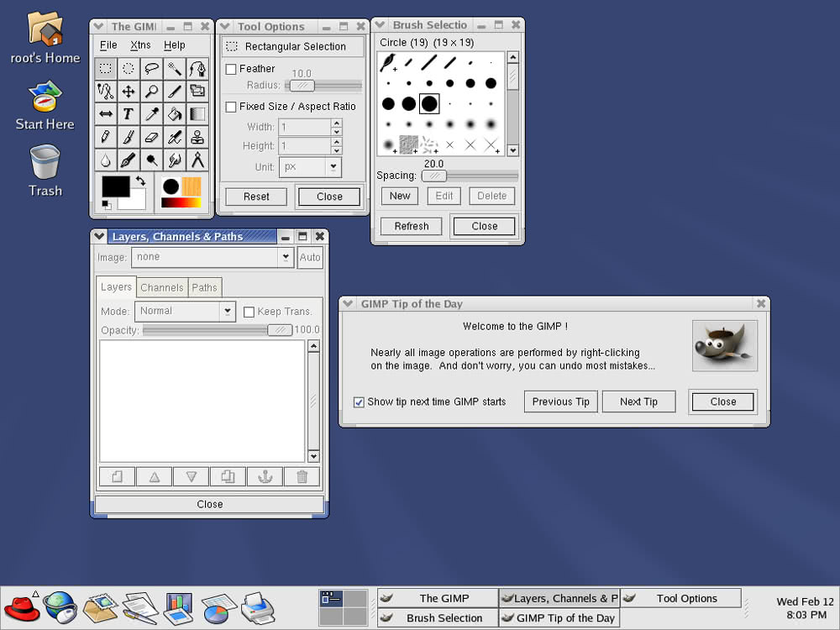Select the Bezier path selection tool
840x630 pixels.
click(197, 69)
